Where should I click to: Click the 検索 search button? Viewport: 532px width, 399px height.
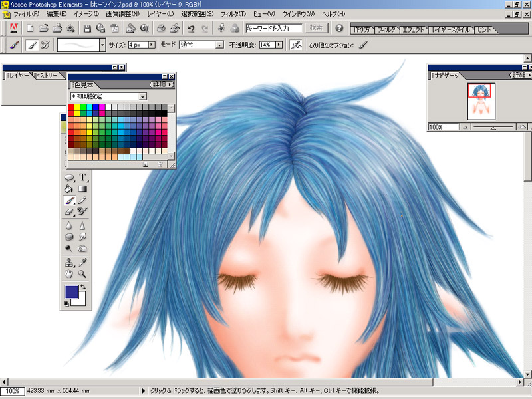point(316,28)
